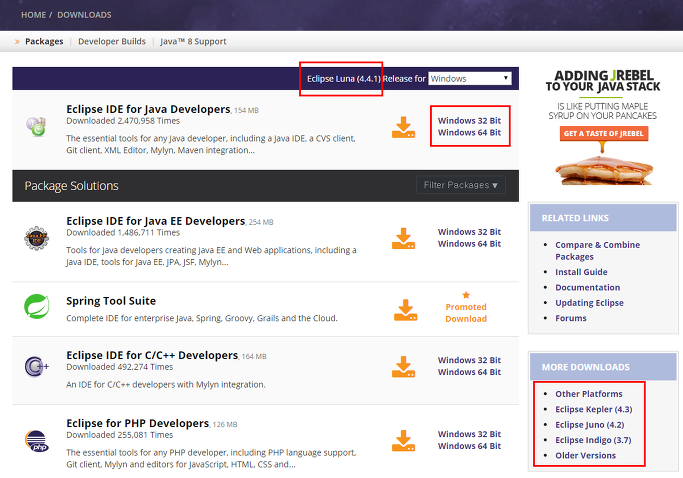Click the MORE DOWNLOADS heading
The width and height of the screenshot is (683, 478).
585,367
